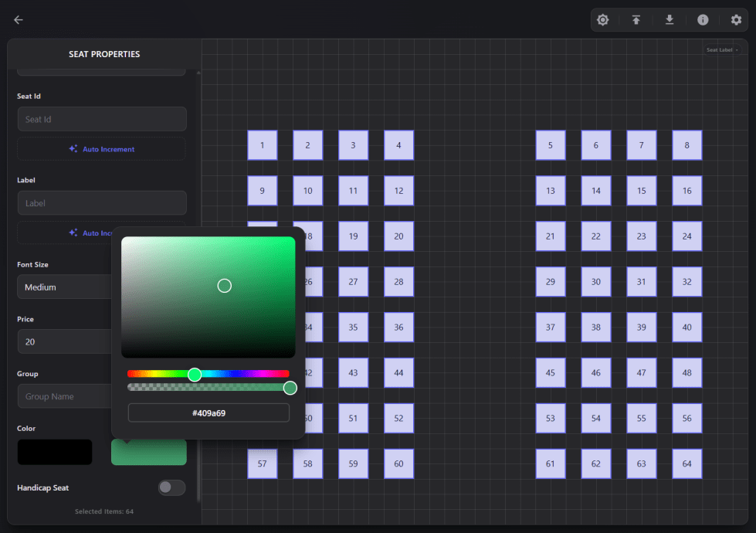Select seat number 5
Image resolution: width=756 pixels, height=533 pixels.
click(550, 145)
